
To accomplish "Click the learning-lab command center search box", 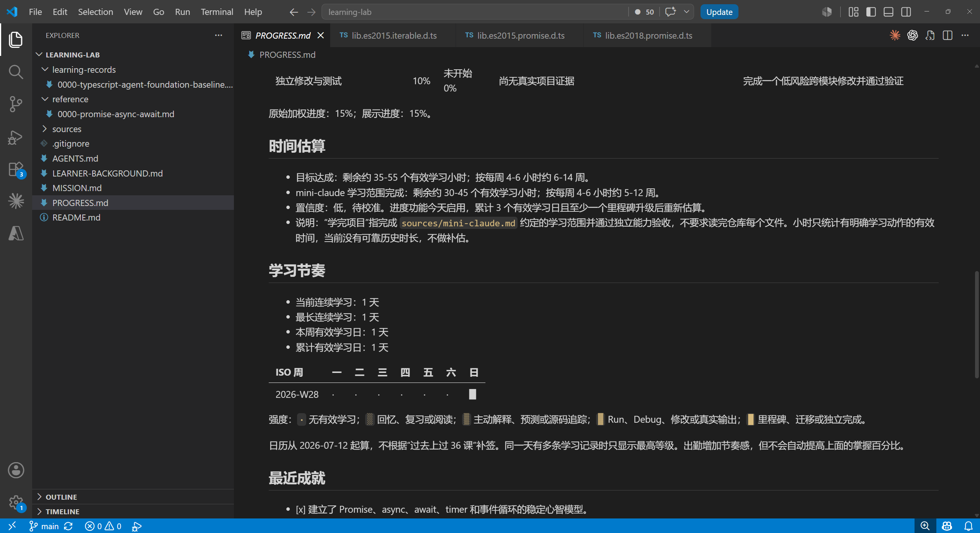I will click(x=475, y=12).
